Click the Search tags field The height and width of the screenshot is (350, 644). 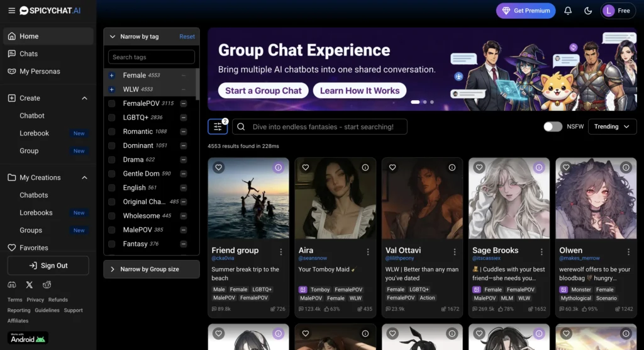pyautogui.click(x=151, y=57)
